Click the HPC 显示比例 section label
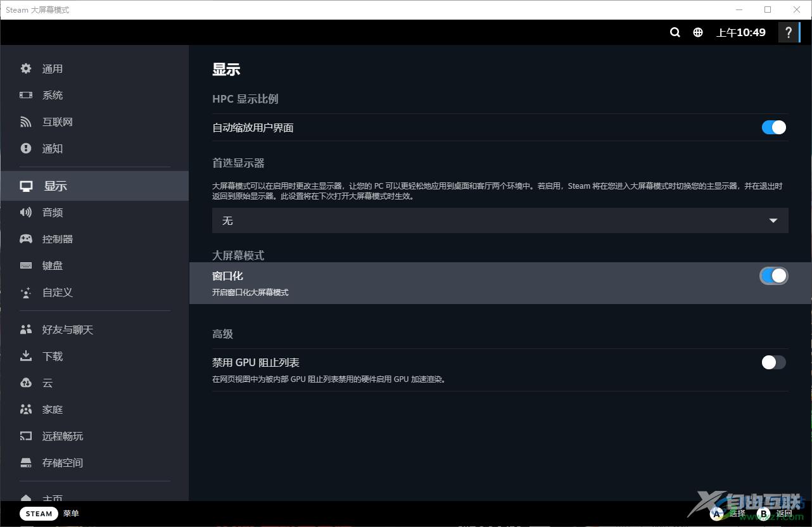 (x=245, y=99)
